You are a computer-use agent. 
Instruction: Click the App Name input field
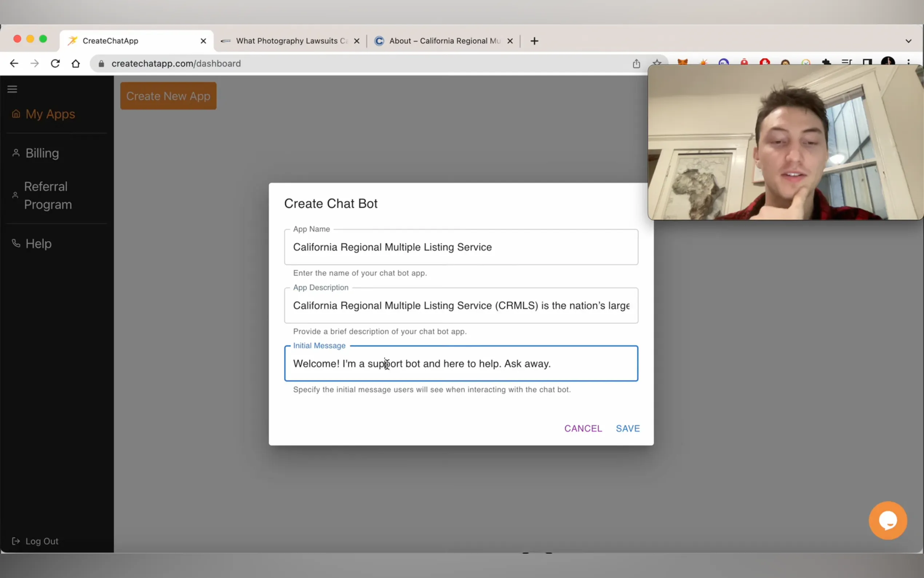pyautogui.click(x=461, y=248)
